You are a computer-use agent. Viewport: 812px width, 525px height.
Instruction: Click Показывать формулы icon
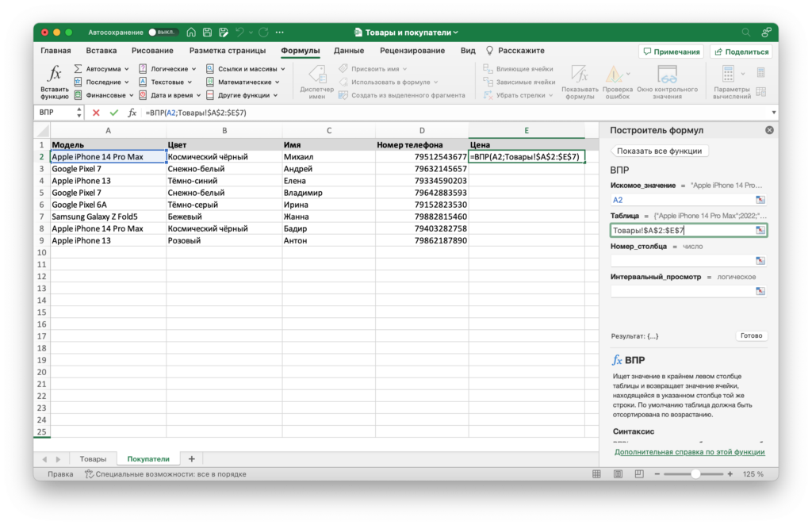pyautogui.click(x=580, y=75)
